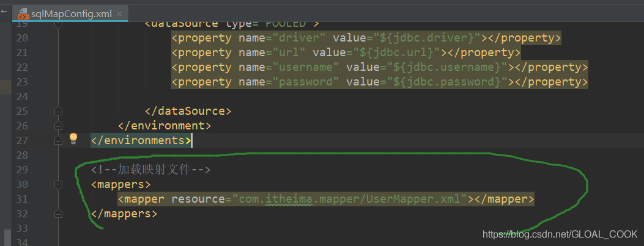Collapse the fold marker at </environments> line 27
Image resolution: width=644 pixels, height=246 pixels.
[58, 140]
